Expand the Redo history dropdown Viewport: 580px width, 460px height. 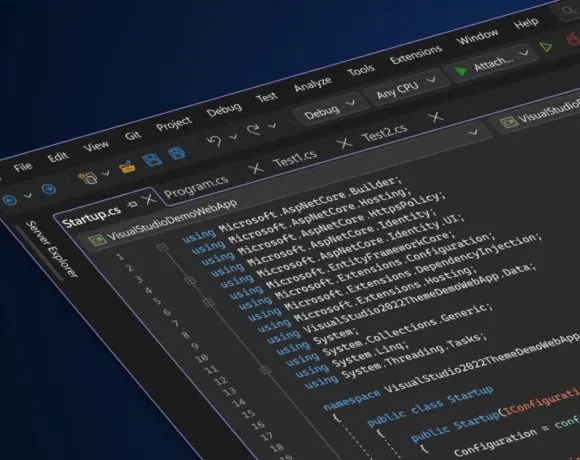(x=272, y=126)
